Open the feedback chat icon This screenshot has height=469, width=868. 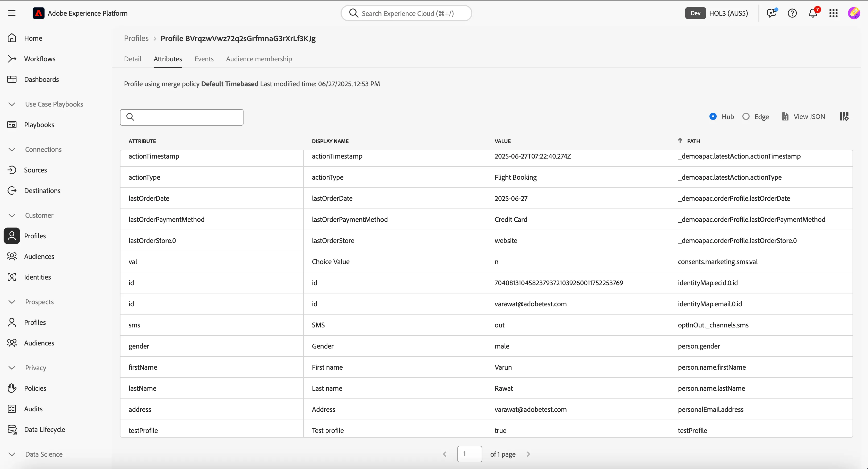click(x=772, y=13)
